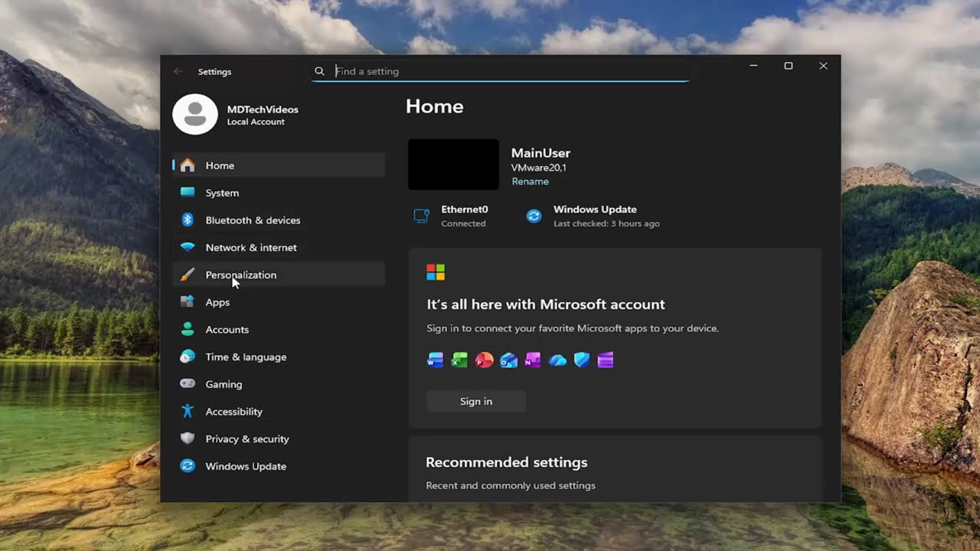Click the System monitor icon
Viewport: 980px width, 551px height.
coord(188,193)
